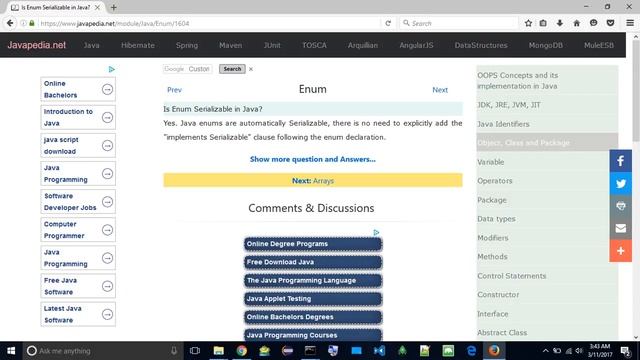Click the Javapedia.net site logo
Image resolution: width=640 pixels, height=360 pixels.
coord(36,45)
